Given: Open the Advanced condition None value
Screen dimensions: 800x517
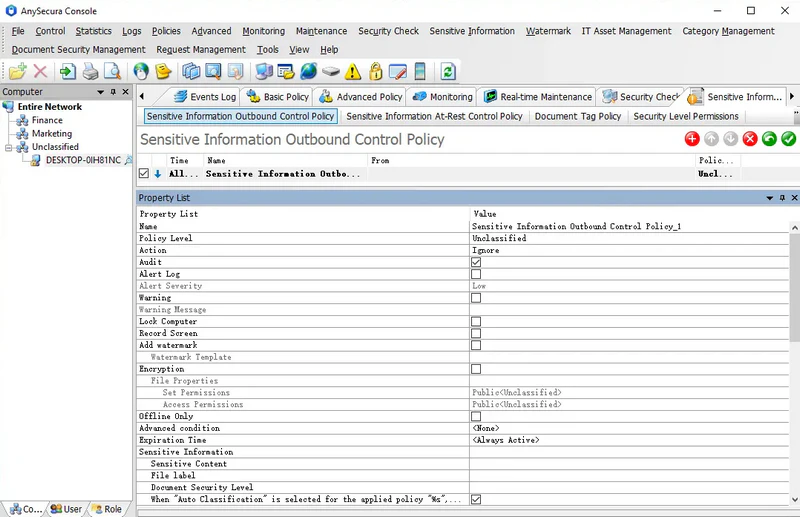Looking at the screenshot, I should [x=630, y=428].
